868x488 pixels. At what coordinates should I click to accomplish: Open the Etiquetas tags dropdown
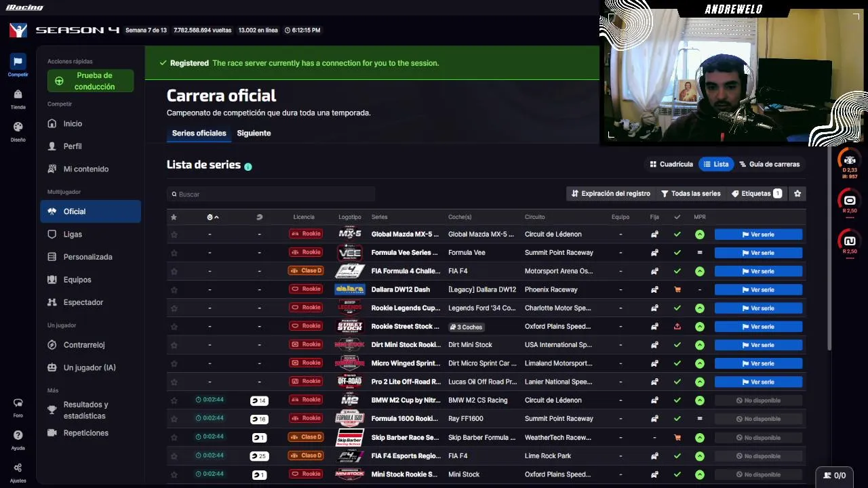pos(757,193)
